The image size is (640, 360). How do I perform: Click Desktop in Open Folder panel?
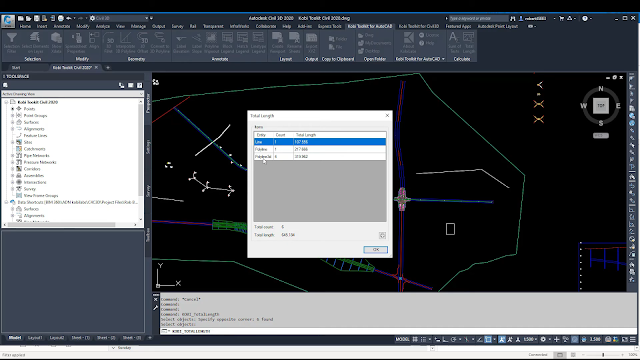pyautogui.click(x=369, y=51)
